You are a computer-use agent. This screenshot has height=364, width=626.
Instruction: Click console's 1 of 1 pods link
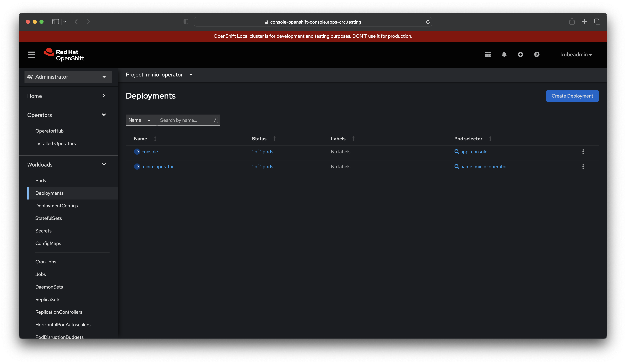tap(262, 152)
